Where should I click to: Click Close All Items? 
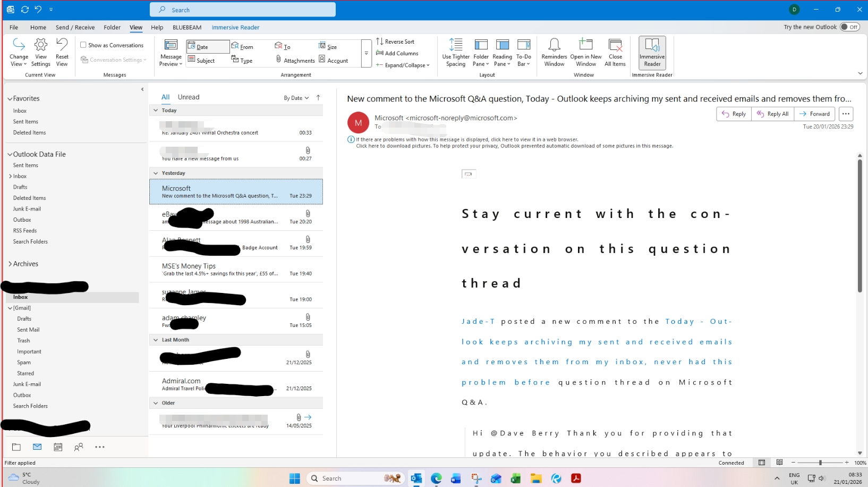[615, 52]
